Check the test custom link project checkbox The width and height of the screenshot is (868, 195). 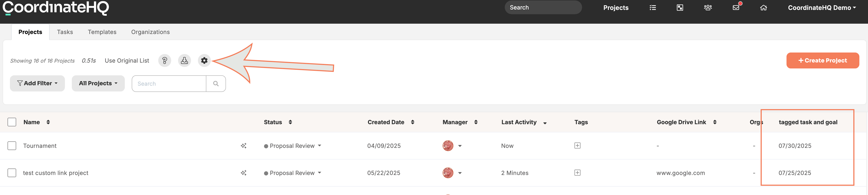pyautogui.click(x=12, y=173)
